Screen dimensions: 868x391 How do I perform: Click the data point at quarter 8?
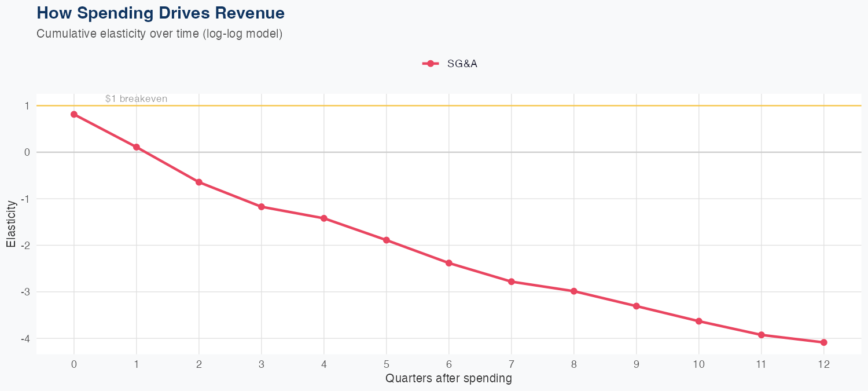tap(574, 291)
